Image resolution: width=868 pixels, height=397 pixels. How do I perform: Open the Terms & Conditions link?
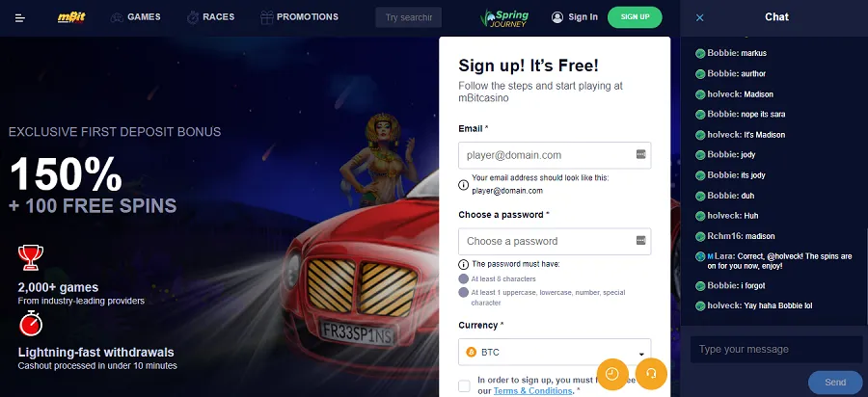tap(532, 391)
